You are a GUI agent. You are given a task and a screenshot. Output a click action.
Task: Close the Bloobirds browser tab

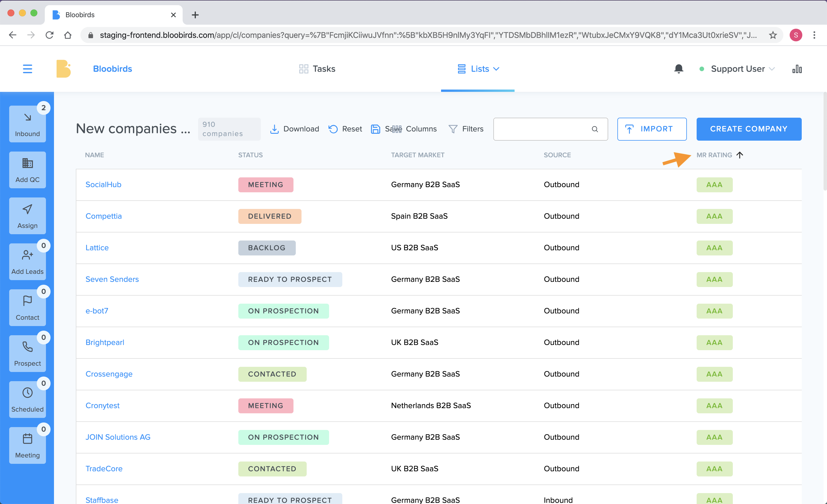(x=173, y=15)
